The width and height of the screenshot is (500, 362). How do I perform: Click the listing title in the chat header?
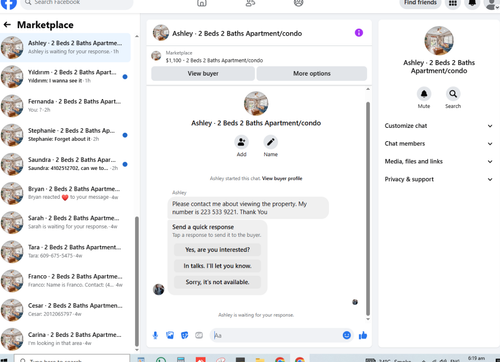237,33
